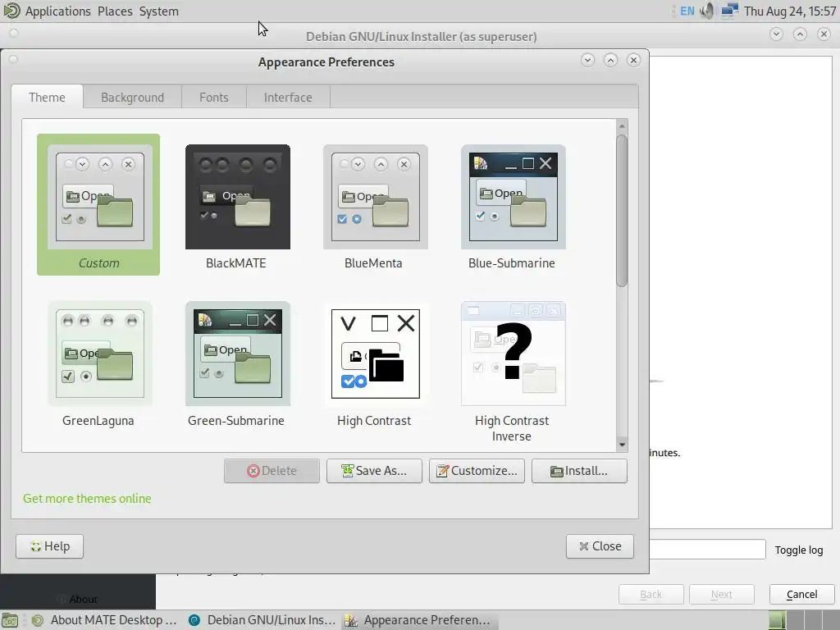Viewport: 840px width, 630px height.
Task: Click the Install... button
Action: [x=579, y=470]
